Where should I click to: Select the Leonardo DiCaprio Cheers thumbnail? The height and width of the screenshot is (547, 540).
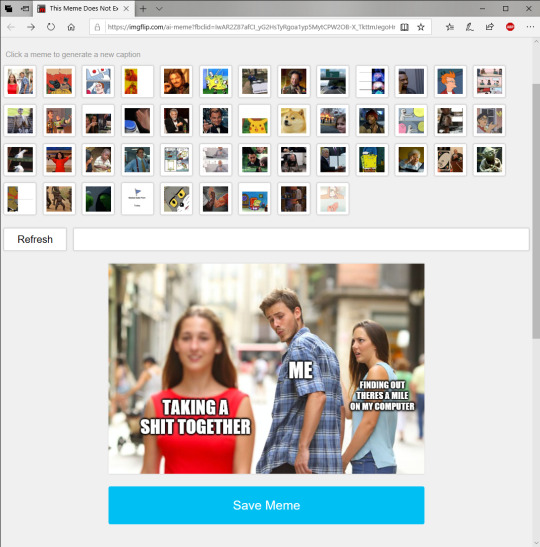(216, 120)
